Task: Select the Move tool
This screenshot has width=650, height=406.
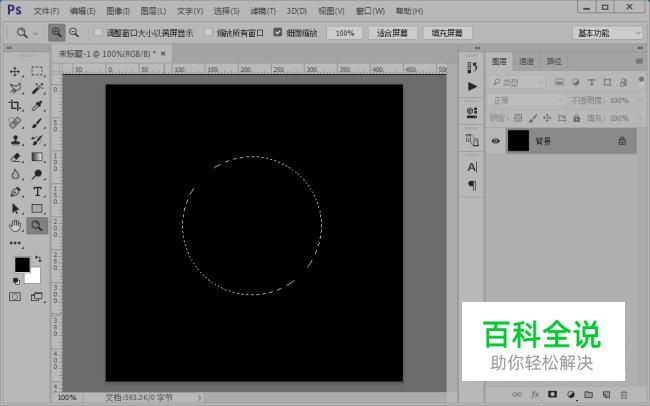Action: [15, 71]
